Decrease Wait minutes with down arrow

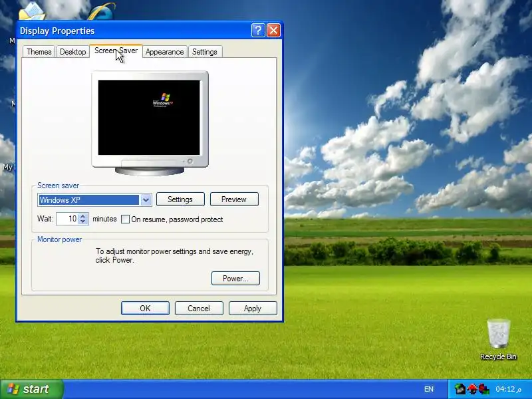coord(83,221)
